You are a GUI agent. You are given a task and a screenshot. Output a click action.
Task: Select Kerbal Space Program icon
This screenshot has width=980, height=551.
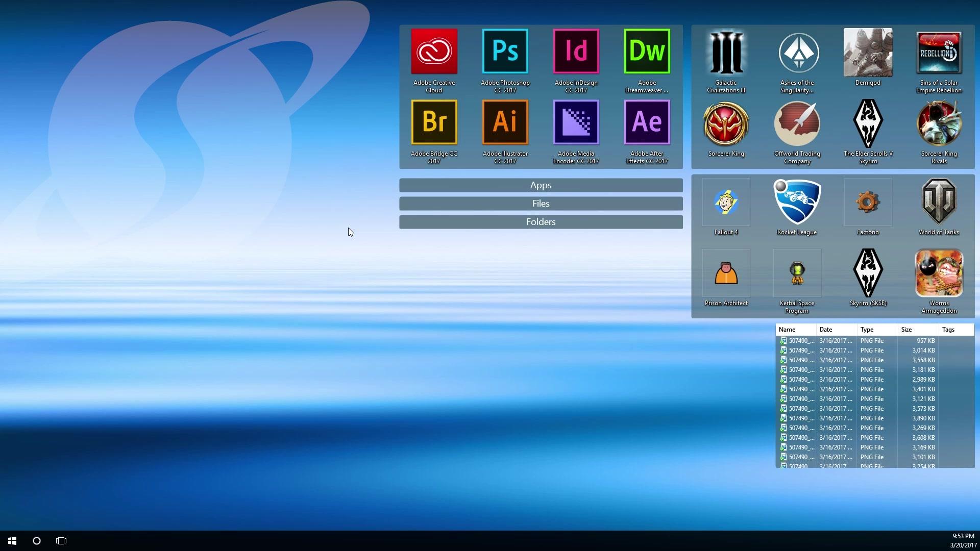(x=797, y=273)
